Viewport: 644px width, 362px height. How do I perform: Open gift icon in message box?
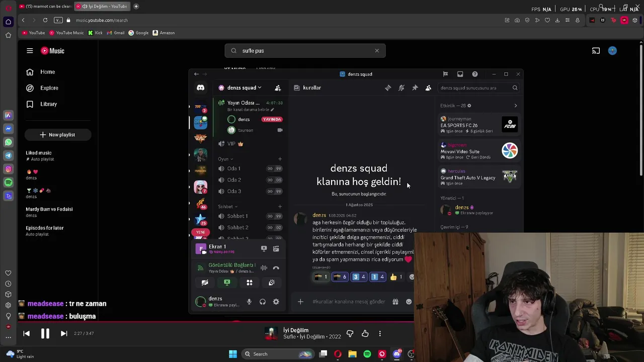coord(395,302)
